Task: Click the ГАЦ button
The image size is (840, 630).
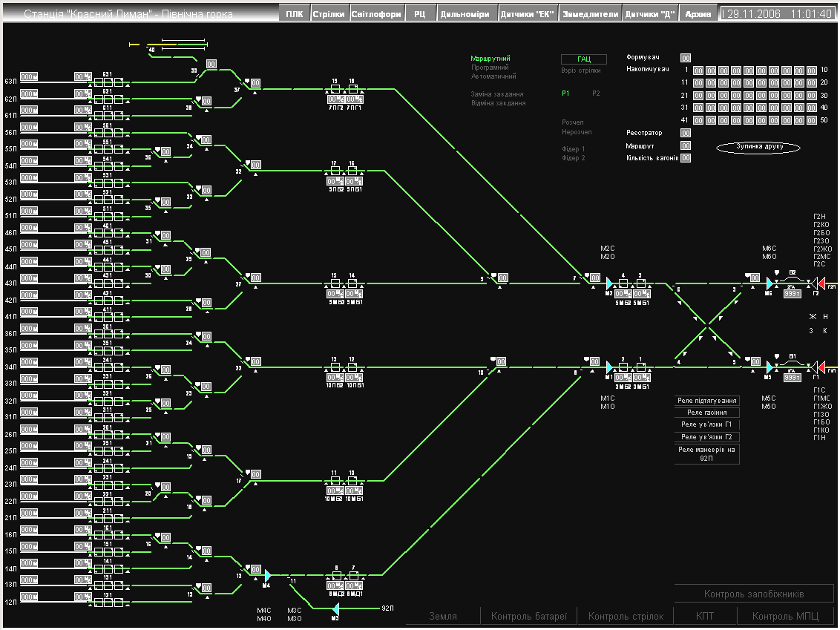Action: click(x=584, y=59)
